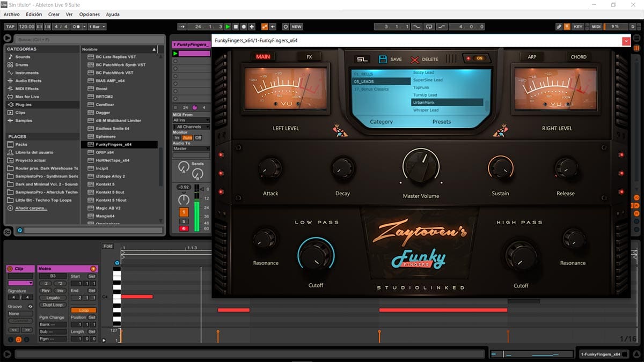Click the Arrangement Record button
The width and height of the screenshot is (644, 362).
(244, 26)
